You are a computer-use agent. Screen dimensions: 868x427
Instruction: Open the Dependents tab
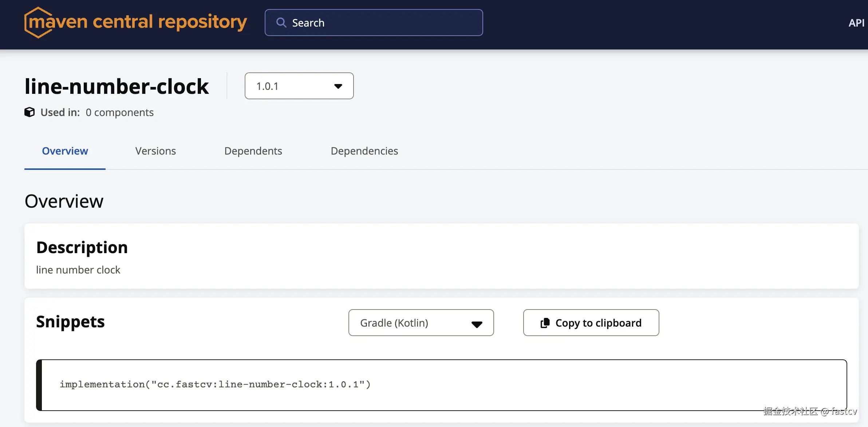[x=253, y=151]
